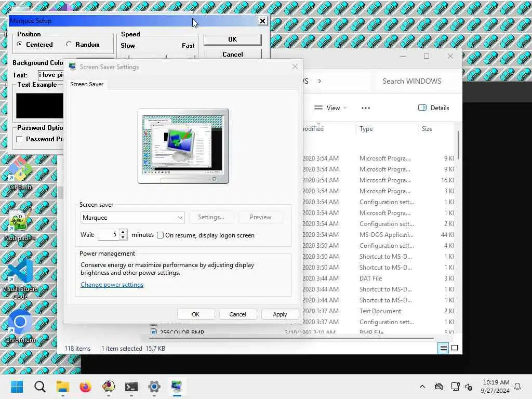Close the Screen Saver Settings window

coord(295,66)
